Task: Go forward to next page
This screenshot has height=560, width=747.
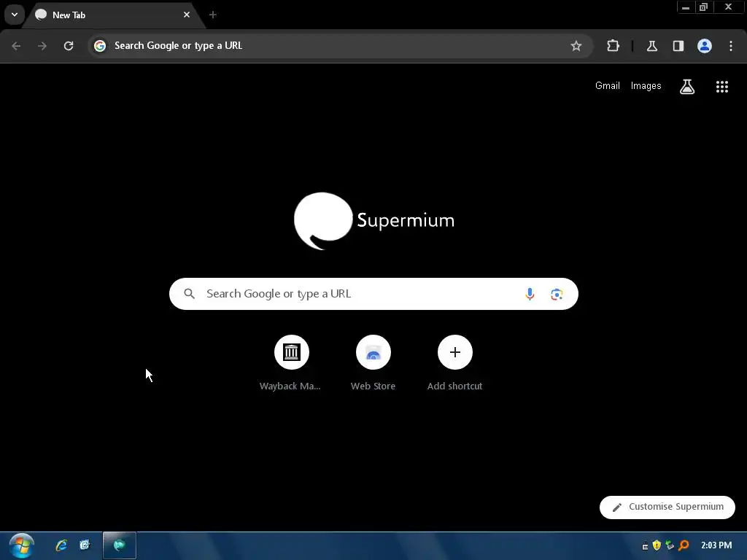Action: click(x=42, y=46)
